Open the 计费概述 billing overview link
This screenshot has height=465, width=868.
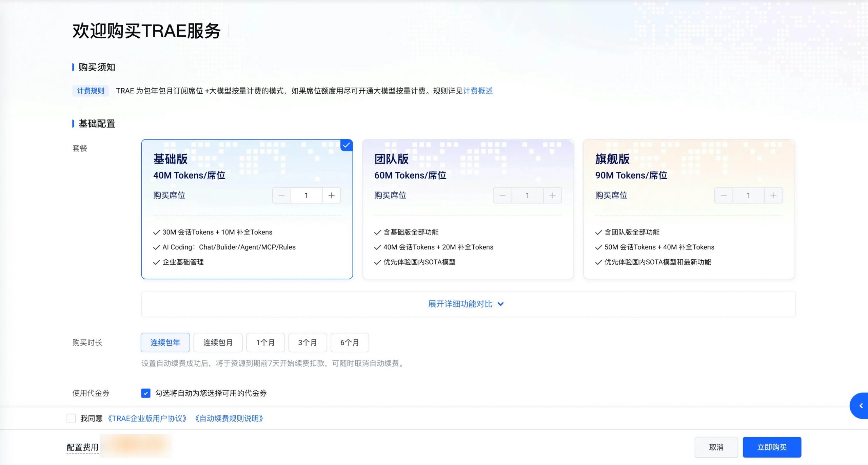(x=478, y=91)
